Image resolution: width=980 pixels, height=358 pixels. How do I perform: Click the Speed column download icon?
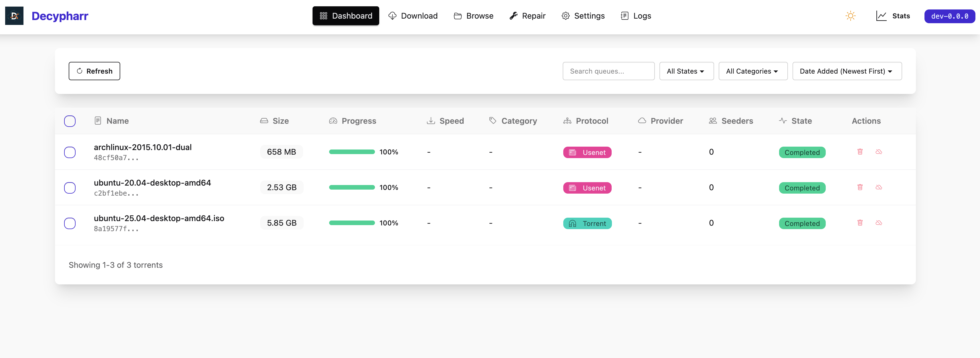click(x=431, y=121)
